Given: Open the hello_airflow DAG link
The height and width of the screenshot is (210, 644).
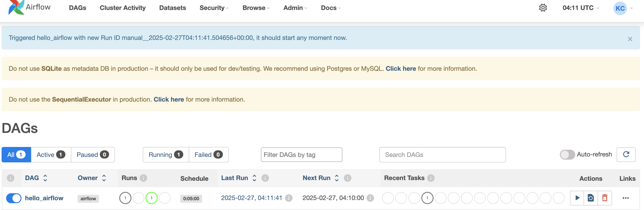Looking at the screenshot, I should click(44, 198).
